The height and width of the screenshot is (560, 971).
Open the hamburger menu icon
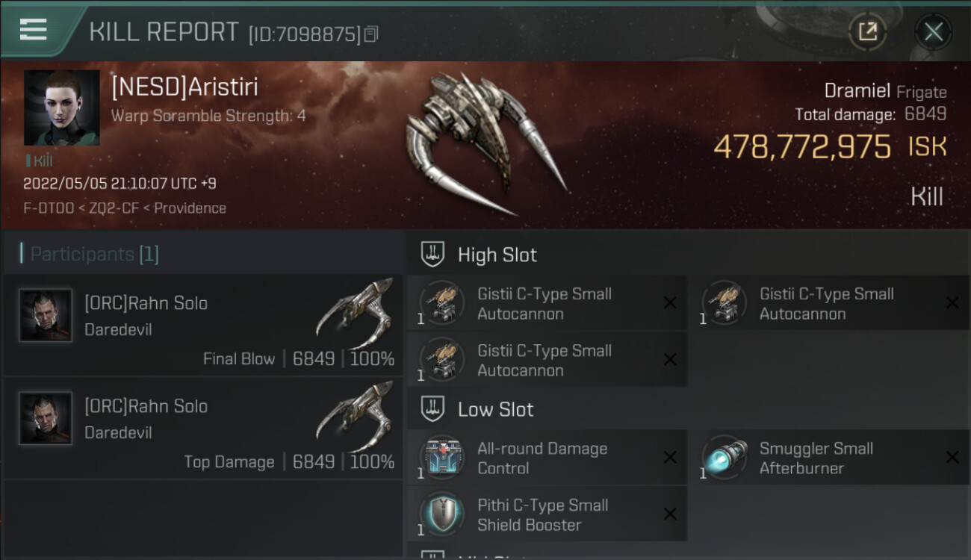[x=33, y=30]
